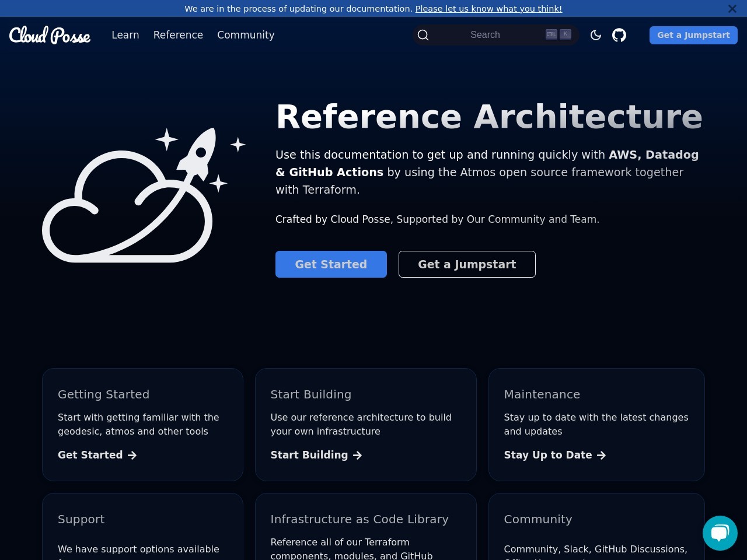Viewport: 747px width, 560px height.
Task: Click the CTRL keyboard shortcut badge
Action: 551,34
